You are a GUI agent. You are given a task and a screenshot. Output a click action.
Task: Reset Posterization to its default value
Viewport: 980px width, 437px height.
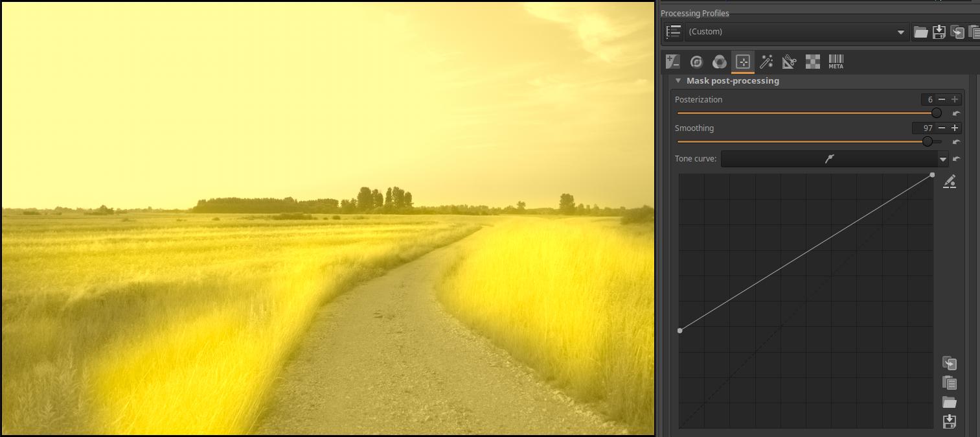[957, 113]
